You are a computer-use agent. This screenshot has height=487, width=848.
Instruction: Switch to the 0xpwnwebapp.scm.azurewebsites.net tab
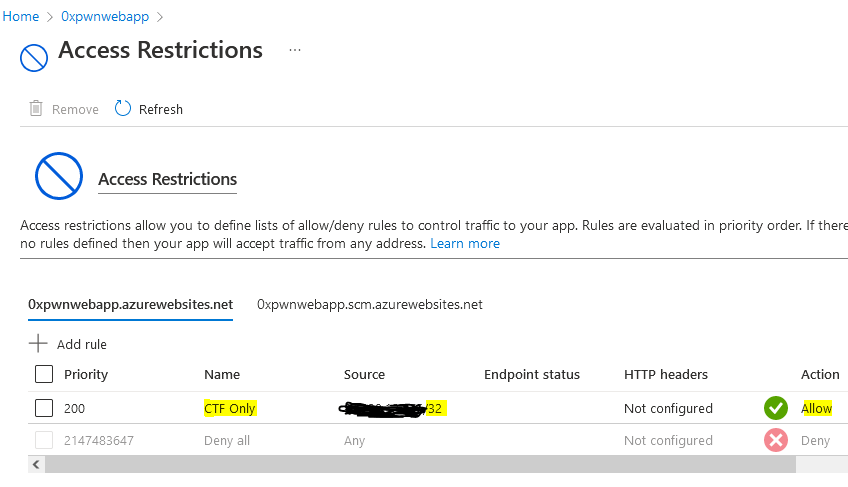point(369,304)
